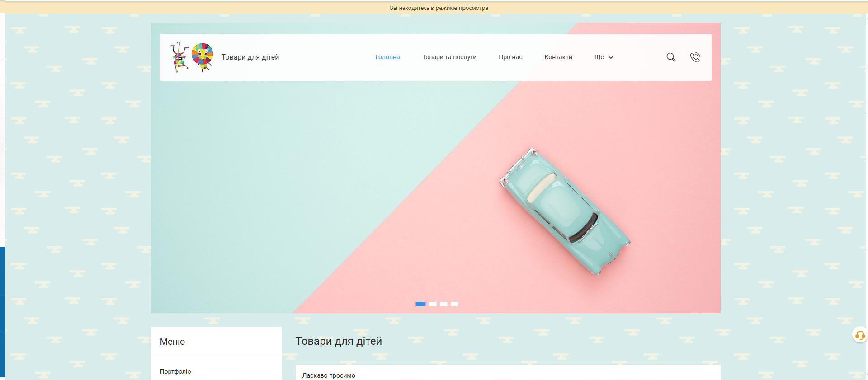The image size is (868, 380).
Task: Open the search magnifier icon
Action: pos(671,57)
